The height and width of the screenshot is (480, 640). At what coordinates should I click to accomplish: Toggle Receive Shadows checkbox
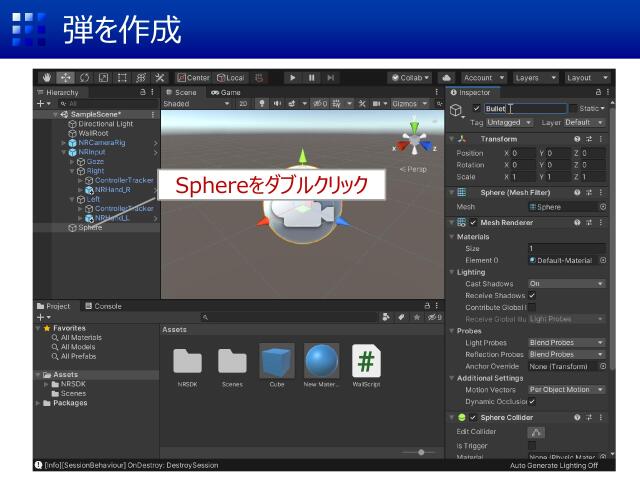[532, 296]
